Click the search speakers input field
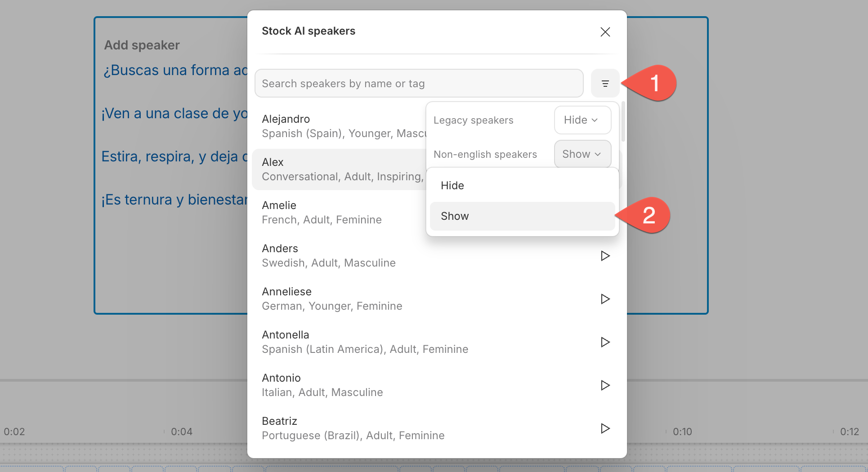The height and width of the screenshot is (472, 868). pyautogui.click(x=419, y=83)
